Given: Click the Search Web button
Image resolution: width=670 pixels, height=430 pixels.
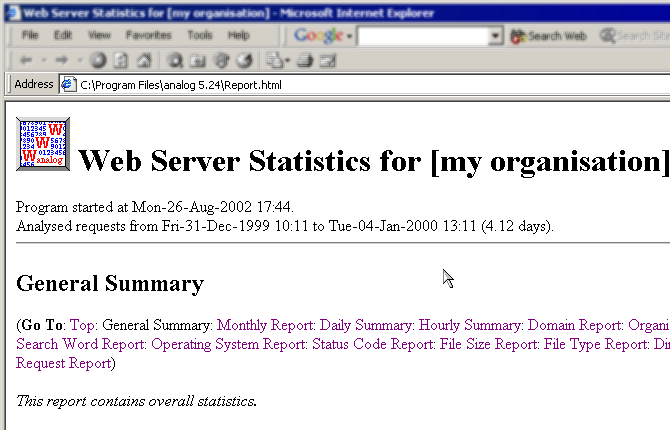Looking at the screenshot, I should 549,36.
